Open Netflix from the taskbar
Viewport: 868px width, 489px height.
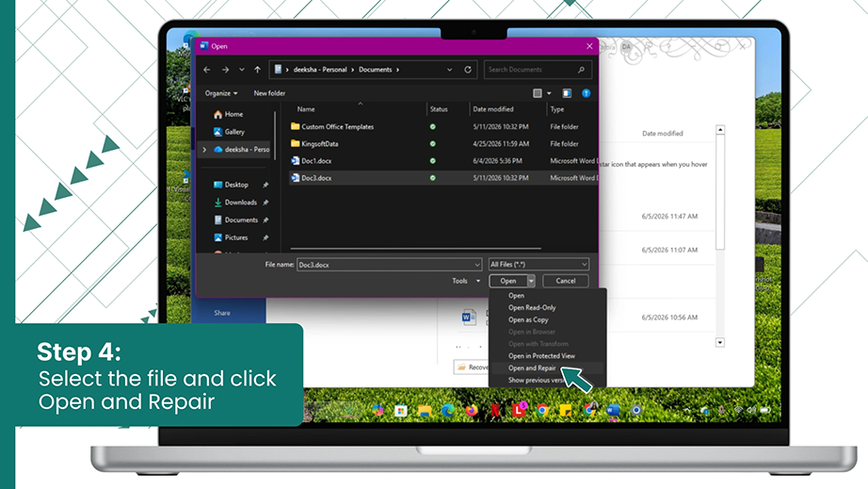coord(495,411)
